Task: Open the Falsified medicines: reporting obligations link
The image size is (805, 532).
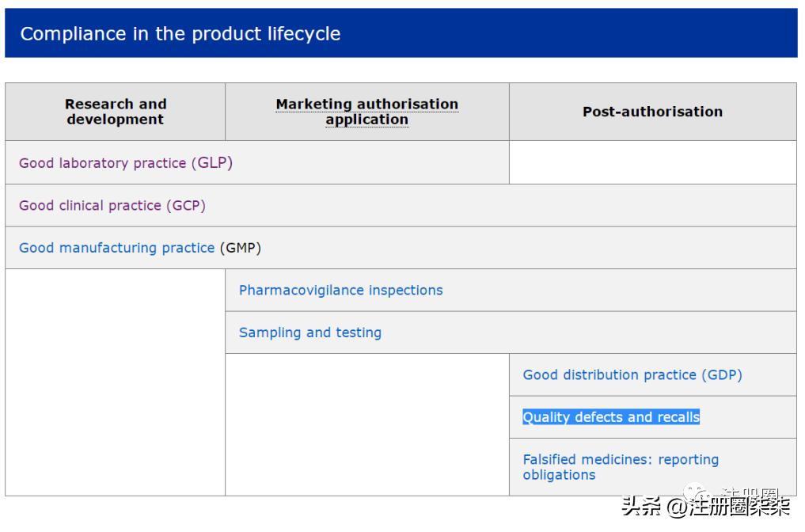Action: point(620,467)
